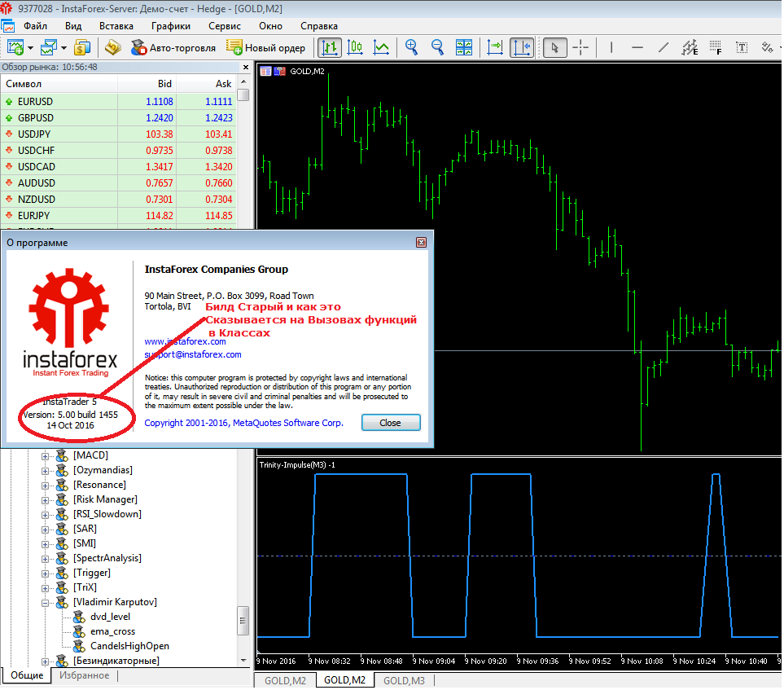Toggle the chart shift from right edge
784x690 pixels.
click(x=521, y=47)
